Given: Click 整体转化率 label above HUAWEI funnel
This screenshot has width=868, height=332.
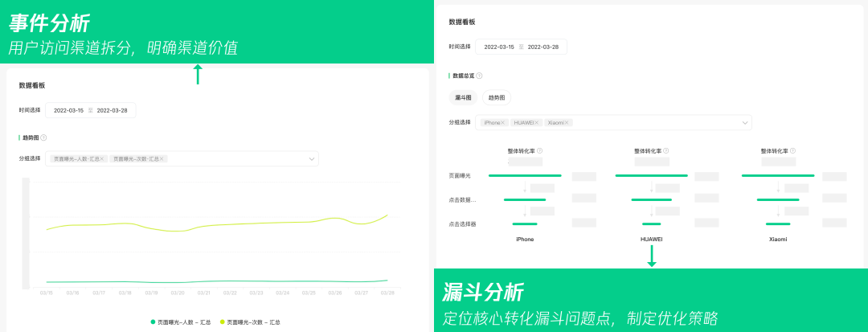Looking at the screenshot, I should tap(648, 150).
